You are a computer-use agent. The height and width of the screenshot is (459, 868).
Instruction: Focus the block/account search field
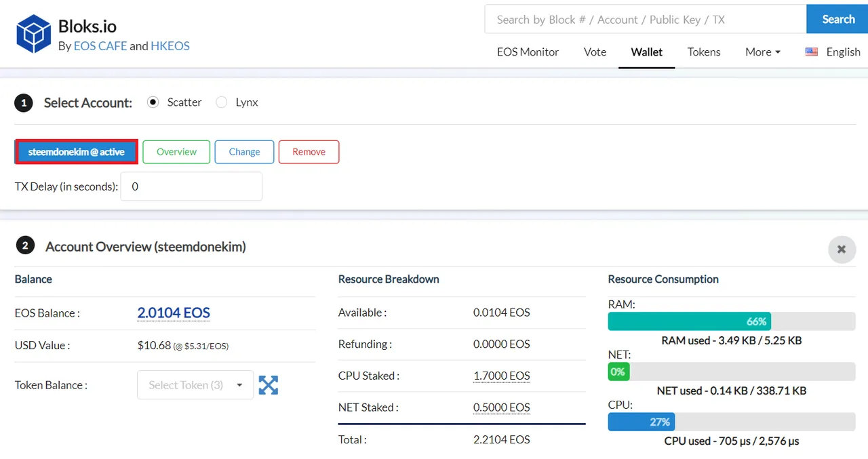[x=646, y=19]
